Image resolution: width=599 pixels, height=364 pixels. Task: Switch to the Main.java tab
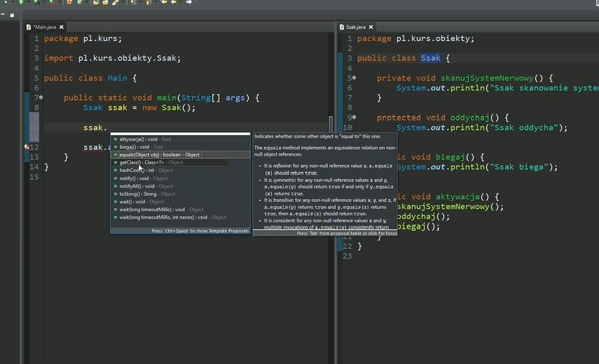[x=45, y=27]
